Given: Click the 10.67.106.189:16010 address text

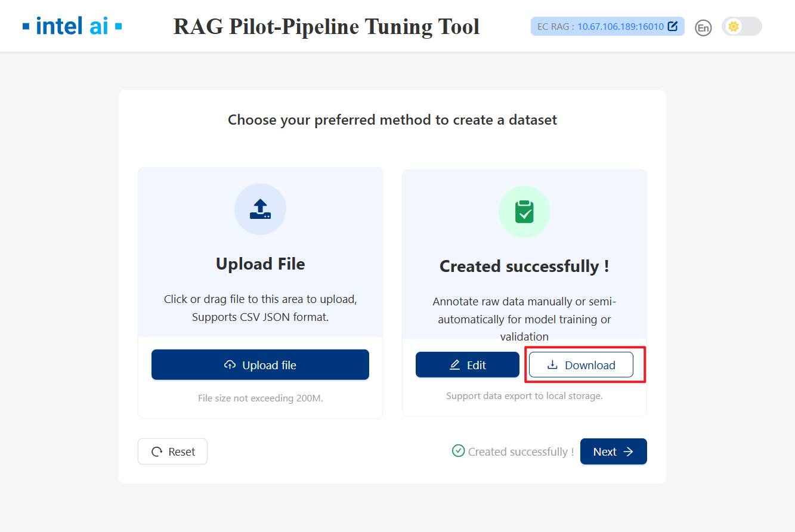Looking at the screenshot, I should pyautogui.click(x=620, y=26).
